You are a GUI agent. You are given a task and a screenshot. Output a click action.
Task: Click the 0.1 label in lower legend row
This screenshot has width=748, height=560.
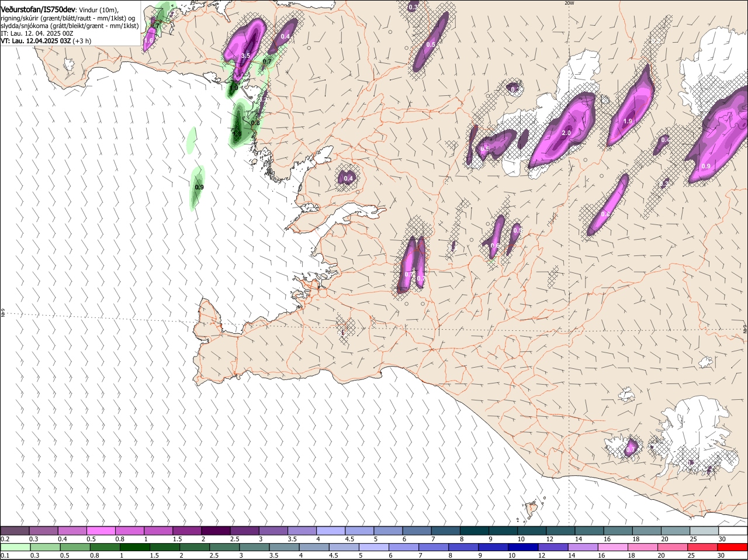5,555
